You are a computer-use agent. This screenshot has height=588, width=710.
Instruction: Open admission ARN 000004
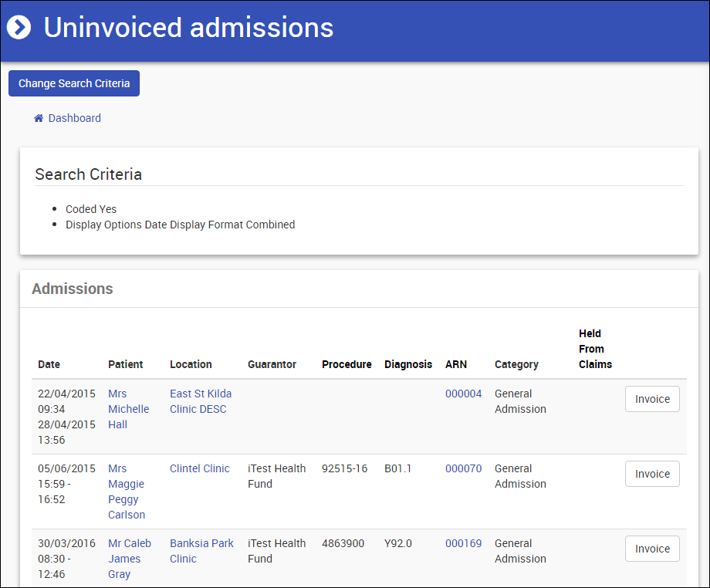(x=463, y=394)
